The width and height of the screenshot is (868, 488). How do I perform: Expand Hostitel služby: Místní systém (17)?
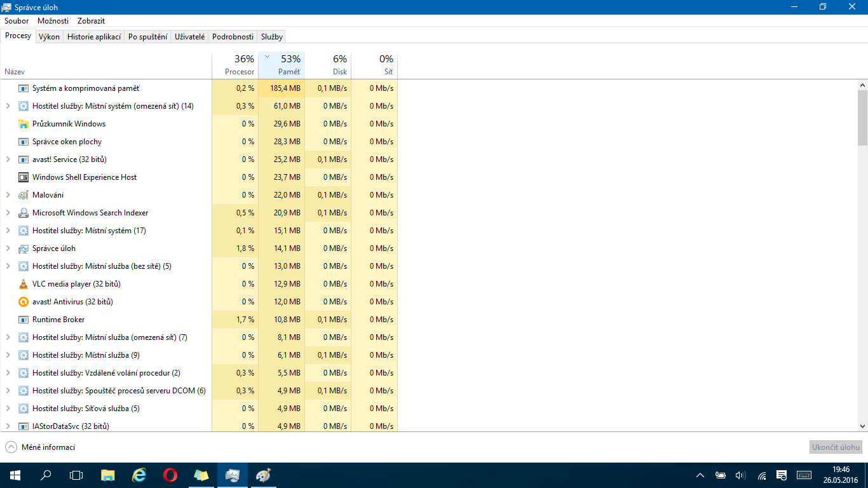coord(8,231)
